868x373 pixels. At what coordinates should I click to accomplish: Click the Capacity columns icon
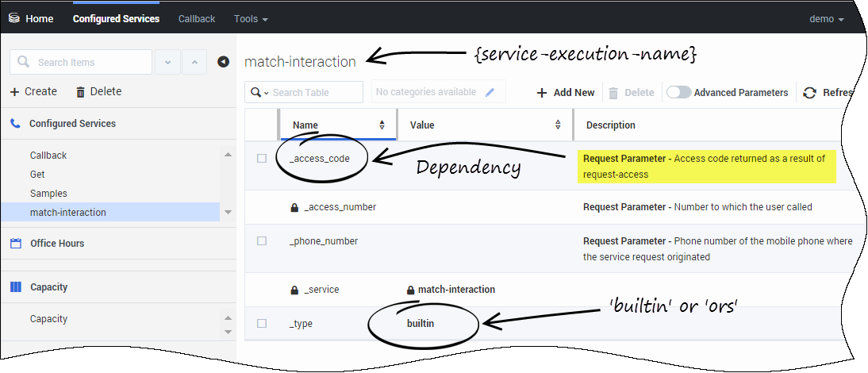[15, 287]
